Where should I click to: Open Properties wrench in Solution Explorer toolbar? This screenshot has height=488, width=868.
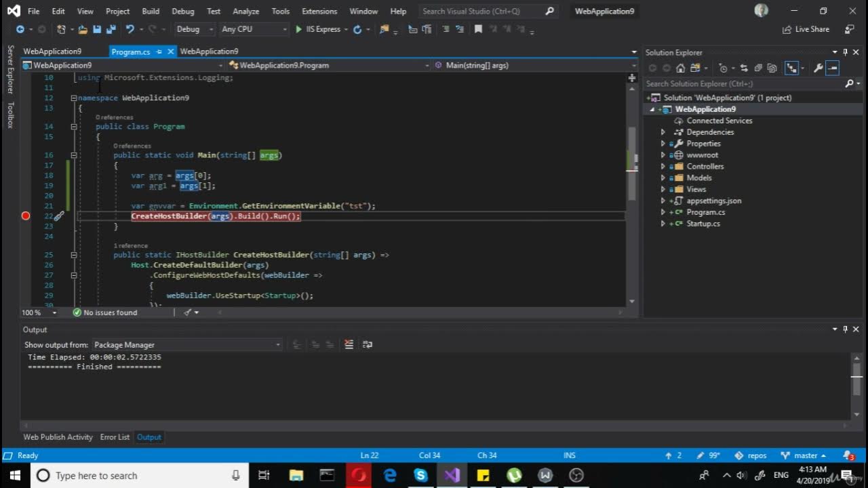(x=818, y=68)
